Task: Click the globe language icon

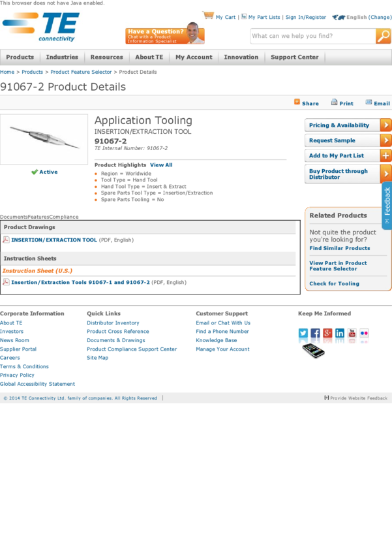Action: click(339, 17)
